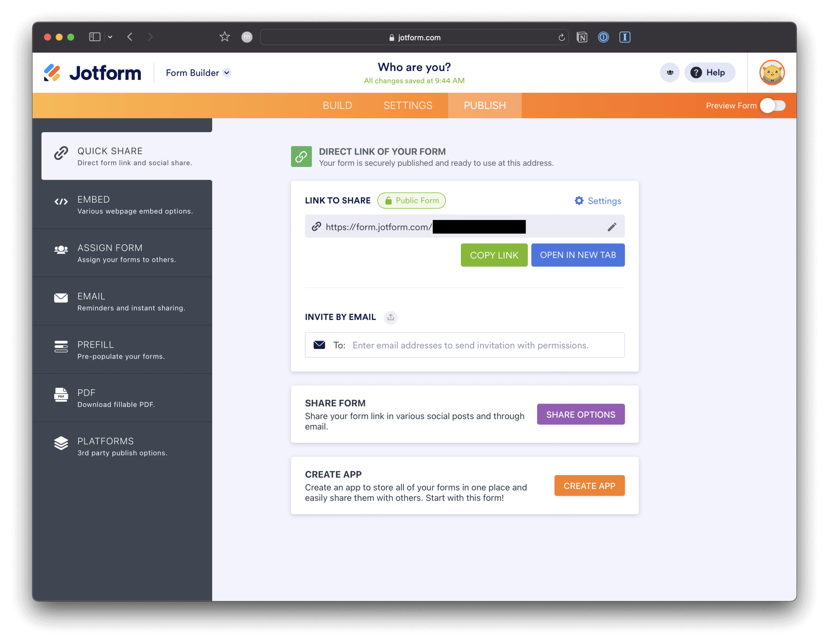Click the Quick Share chain-link icon

(x=61, y=153)
